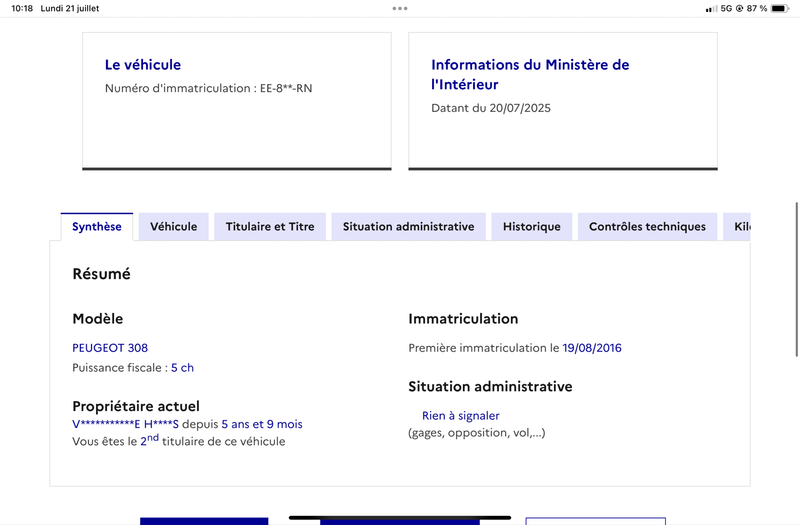The width and height of the screenshot is (800, 525).
Task: Open the Synthèse tab
Action: (96, 227)
